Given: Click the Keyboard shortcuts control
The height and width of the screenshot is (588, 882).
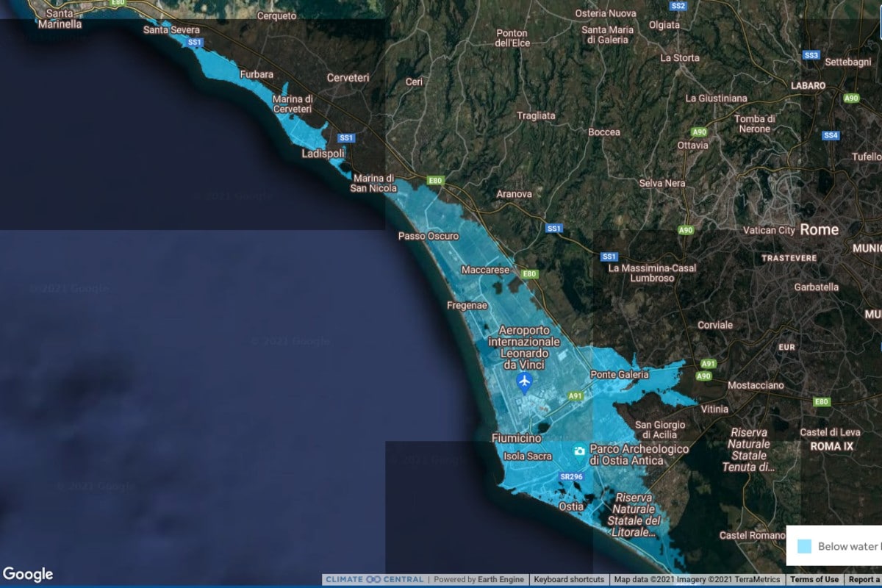Looking at the screenshot, I should 570,579.
